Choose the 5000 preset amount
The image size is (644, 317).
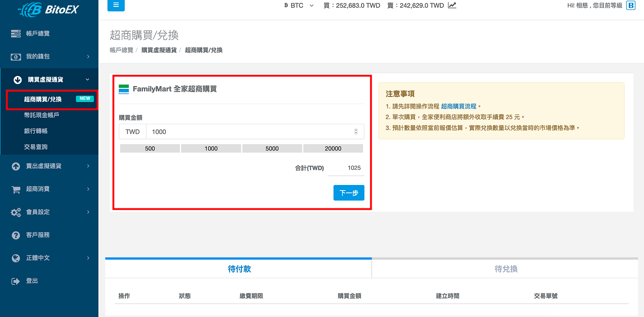272,149
